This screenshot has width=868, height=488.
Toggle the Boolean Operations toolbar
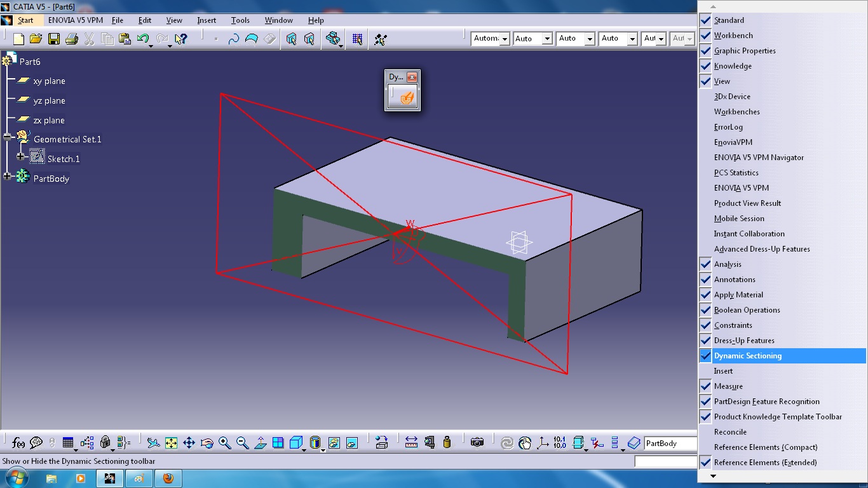point(782,310)
